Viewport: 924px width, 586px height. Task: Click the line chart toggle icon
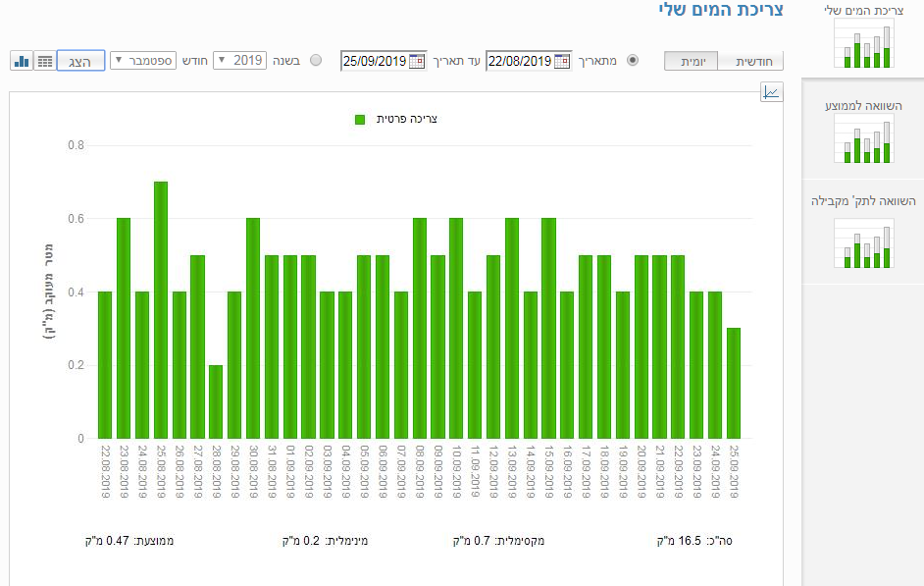coord(772,92)
